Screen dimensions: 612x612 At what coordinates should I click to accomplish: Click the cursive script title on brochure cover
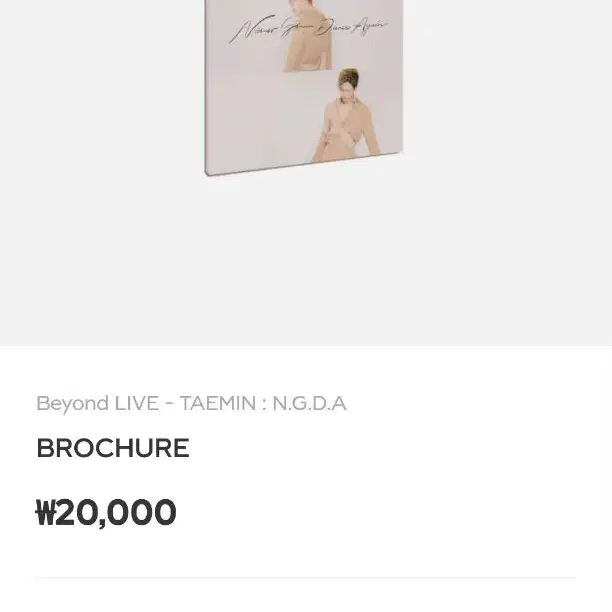tap(308, 29)
